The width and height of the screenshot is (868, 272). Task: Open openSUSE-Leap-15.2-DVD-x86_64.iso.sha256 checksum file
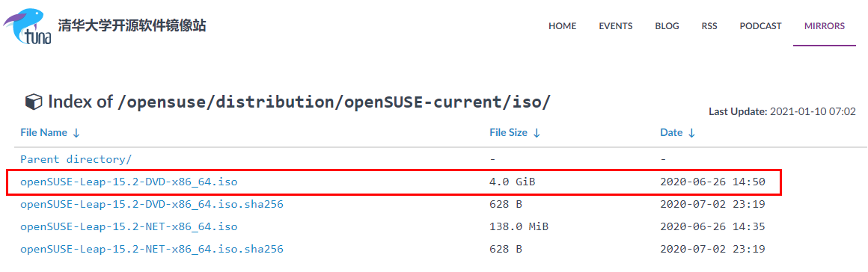tap(152, 205)
